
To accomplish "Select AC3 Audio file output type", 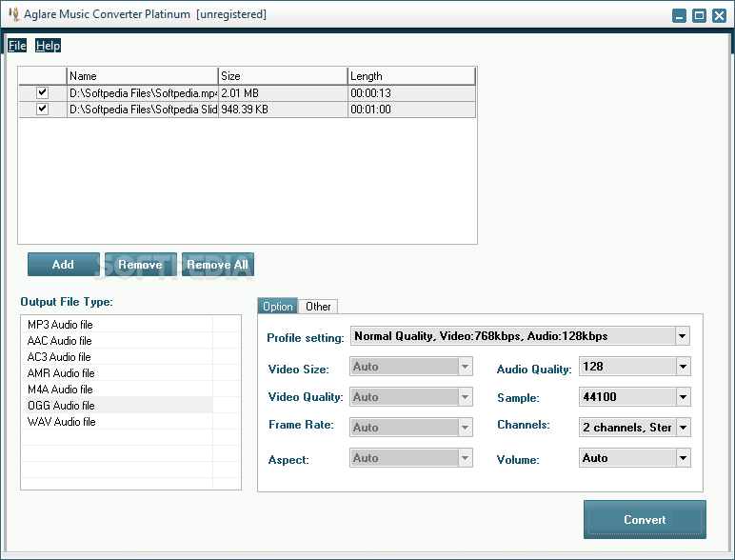I will 117,356.
